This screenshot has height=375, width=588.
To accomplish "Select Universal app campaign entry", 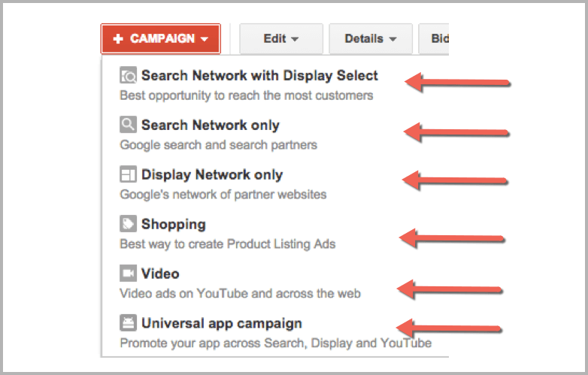I will 221,324.
